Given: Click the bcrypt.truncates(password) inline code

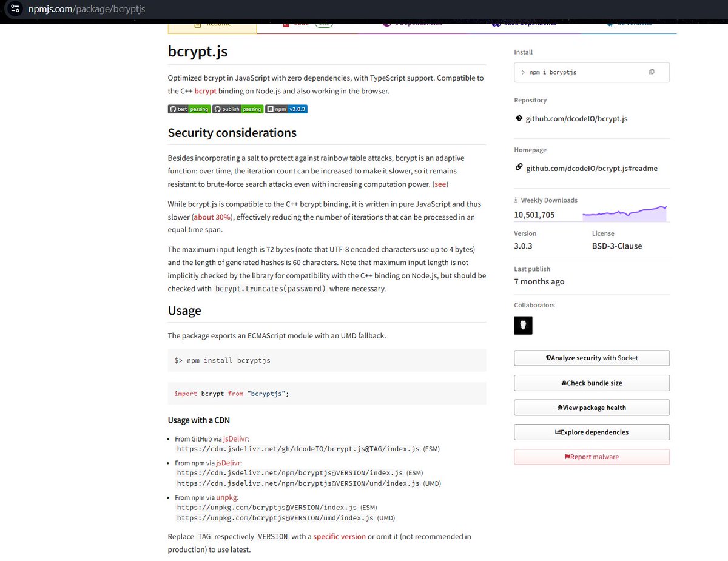Looking at the screenshot, I should [x=270, y=289].
